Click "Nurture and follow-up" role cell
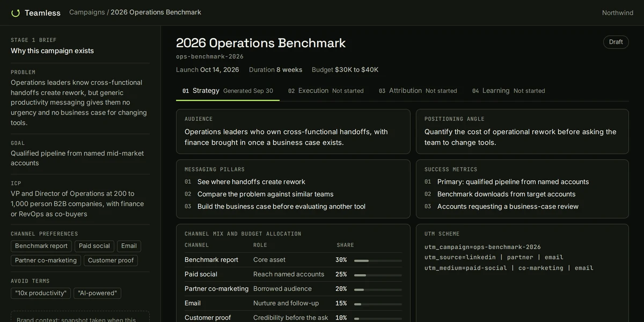 pyautogui.click(x=286, y=303)
